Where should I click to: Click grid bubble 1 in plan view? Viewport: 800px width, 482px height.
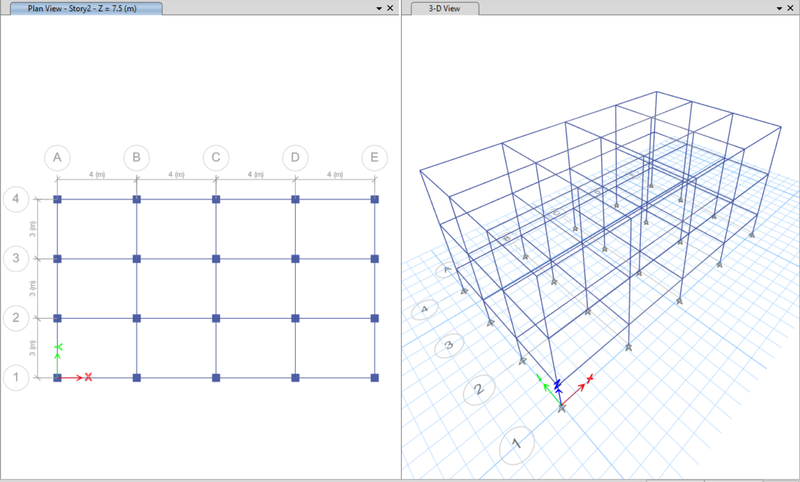coord(16,377)
